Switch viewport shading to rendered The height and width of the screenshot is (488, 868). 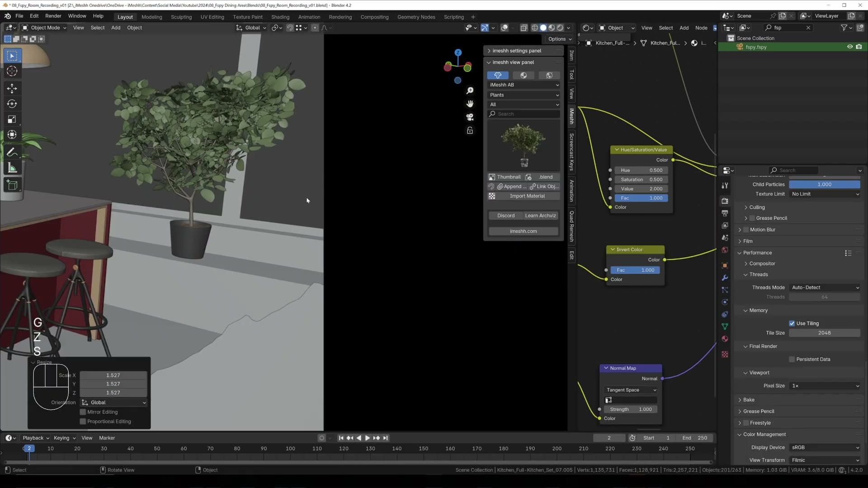[x=560, y=28]
